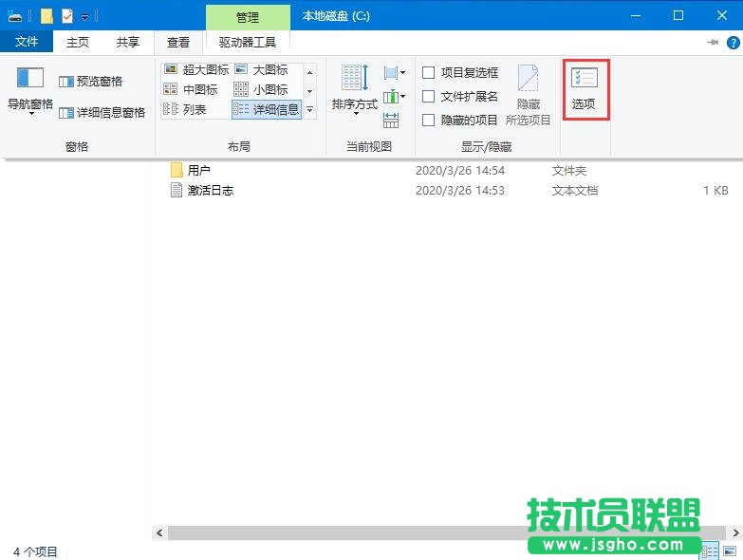Open the ribbon help question mark icon
The height and width of the screenshot is (560, 743).
coord(734,43)
